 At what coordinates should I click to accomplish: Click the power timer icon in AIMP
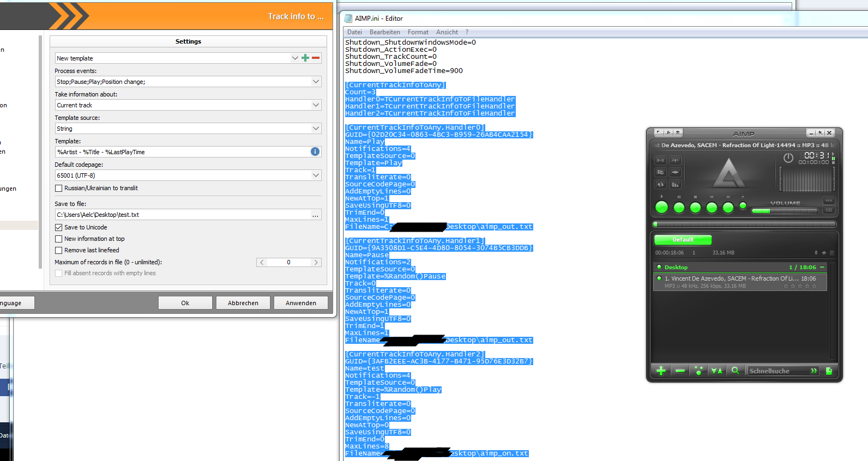pyautogui.click(x=788, y=158)
